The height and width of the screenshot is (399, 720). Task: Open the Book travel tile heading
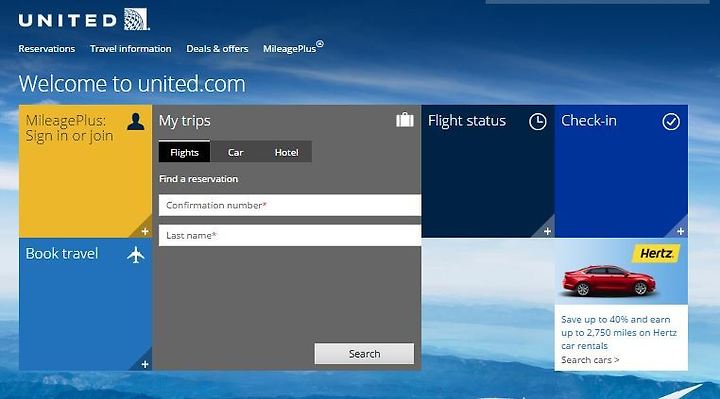click(x=62, y=253)
